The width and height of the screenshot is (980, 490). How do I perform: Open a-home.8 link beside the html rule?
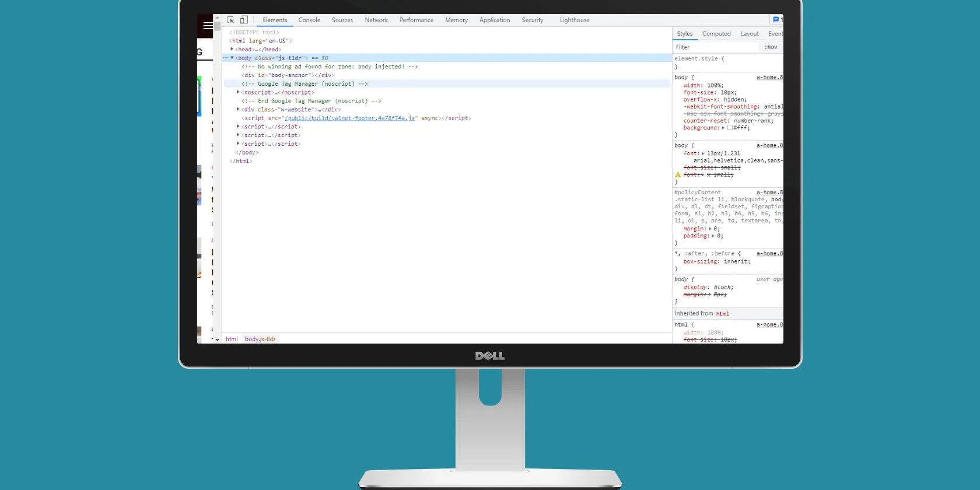[x=769, y=324]
